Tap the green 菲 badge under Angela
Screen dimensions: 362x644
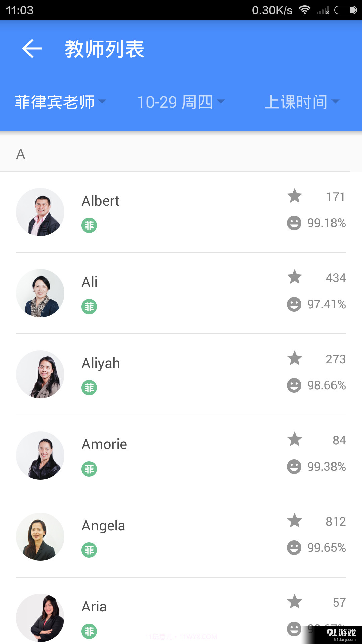pos(89,550)
